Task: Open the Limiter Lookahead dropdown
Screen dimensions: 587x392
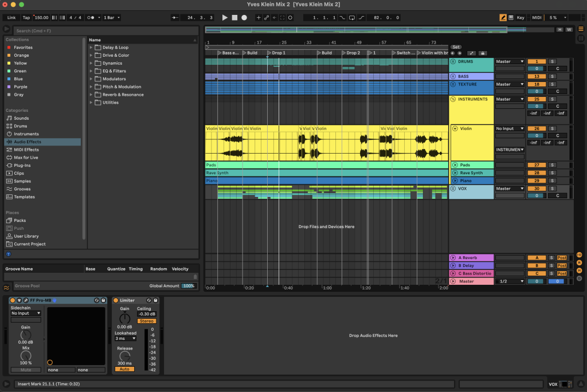Action: [x=124, y=339]
